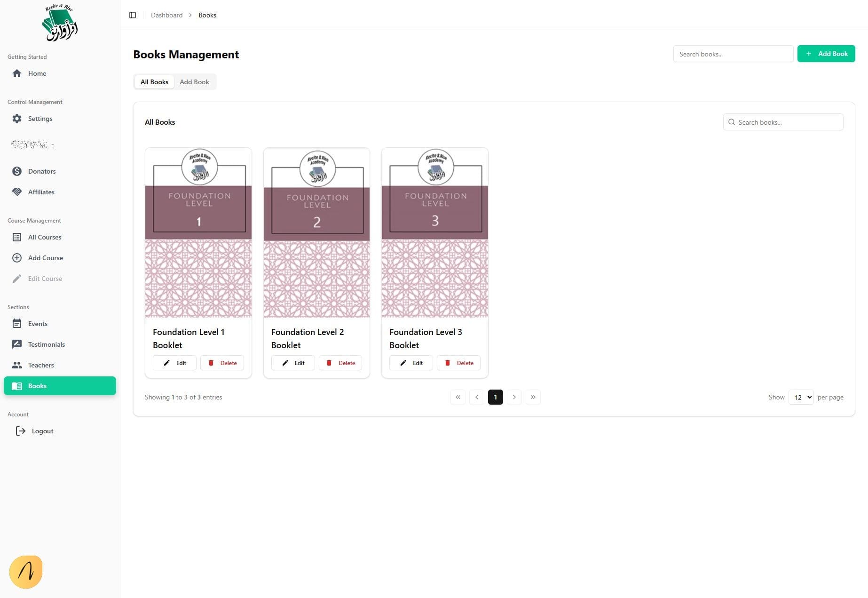Open Settings with the gear icon

coord(39,119)
